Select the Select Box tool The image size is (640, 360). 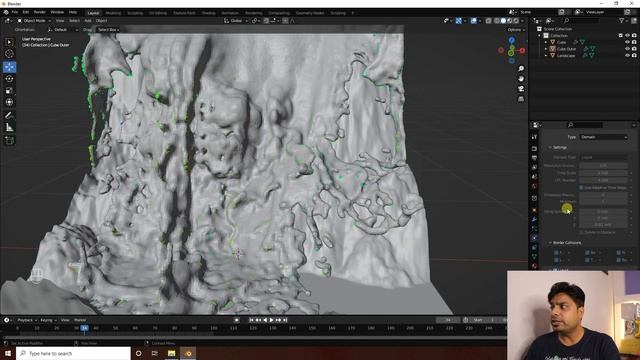point(9,42)
